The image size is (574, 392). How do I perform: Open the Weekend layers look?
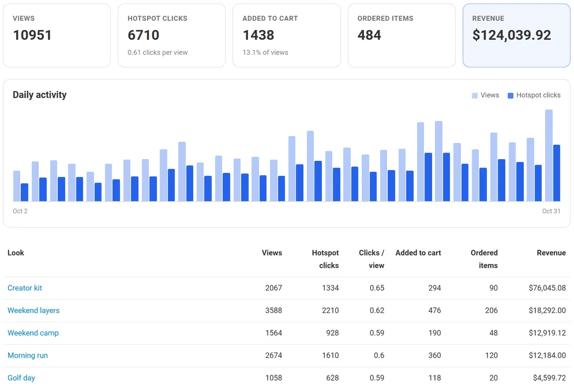[33, 311]
